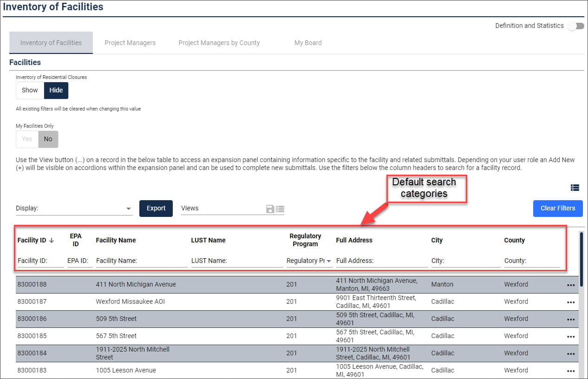This screenshot has height=379, width=588.
Task: Click the Wexford Missaukee AOI facility name
Action: click(x=131, y=301)
